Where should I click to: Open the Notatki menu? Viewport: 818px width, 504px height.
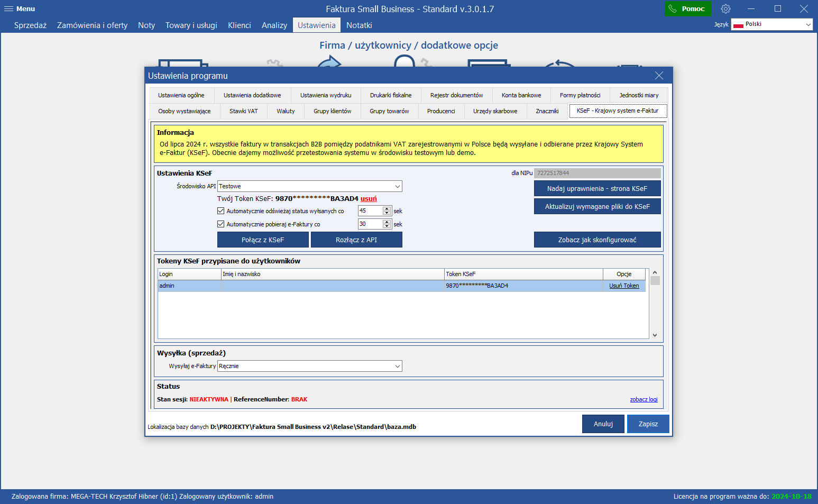tap(359, 25)
